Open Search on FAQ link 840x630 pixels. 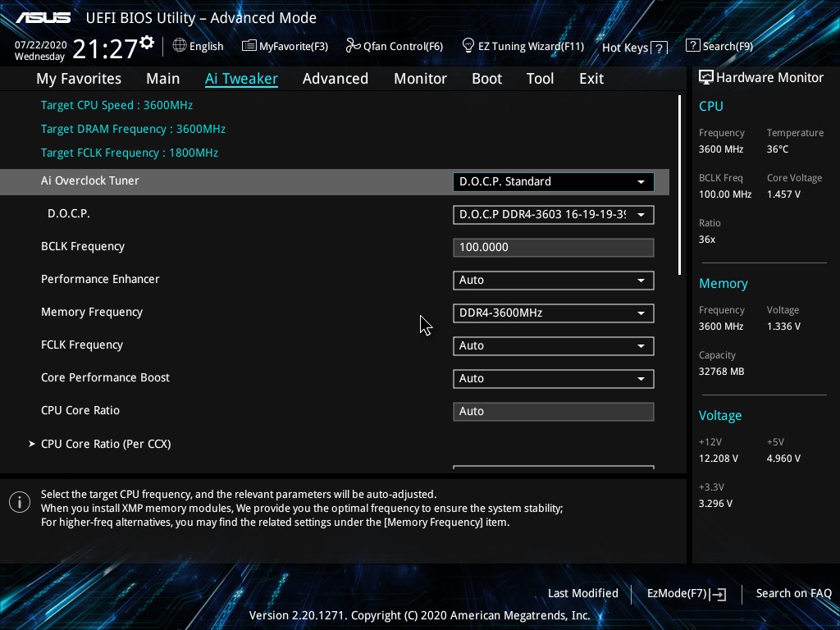click(793, 593)
